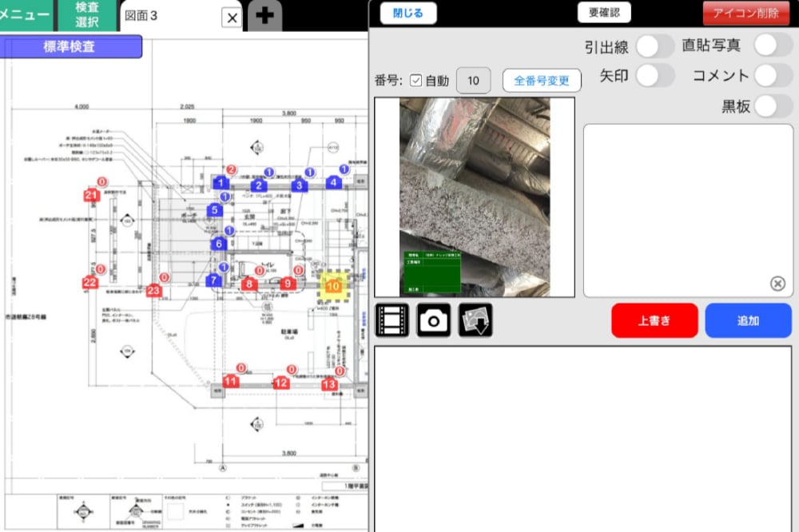The height and width of the screenshot is (532, 799).
Task: Uncheck the 自動 auto numbering checkbox
Action: pyautogui.click(x=415, y=81)
